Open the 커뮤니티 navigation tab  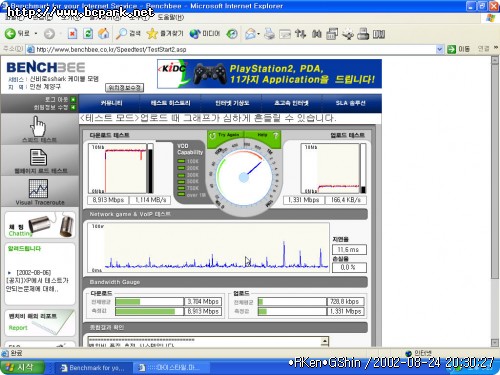coord(111,103)
